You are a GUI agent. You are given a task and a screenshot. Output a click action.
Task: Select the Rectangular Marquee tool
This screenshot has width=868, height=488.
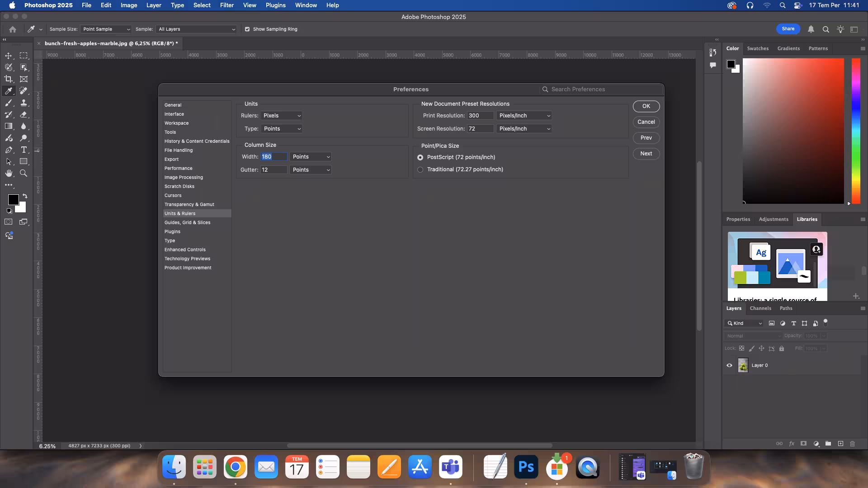tap(24, 56)
